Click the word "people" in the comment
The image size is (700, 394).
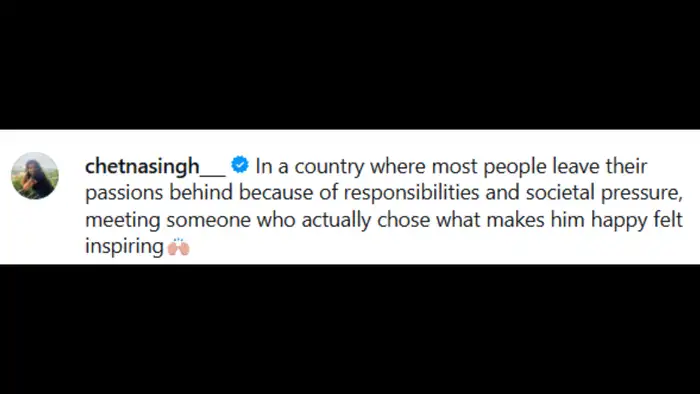[515, 167]
